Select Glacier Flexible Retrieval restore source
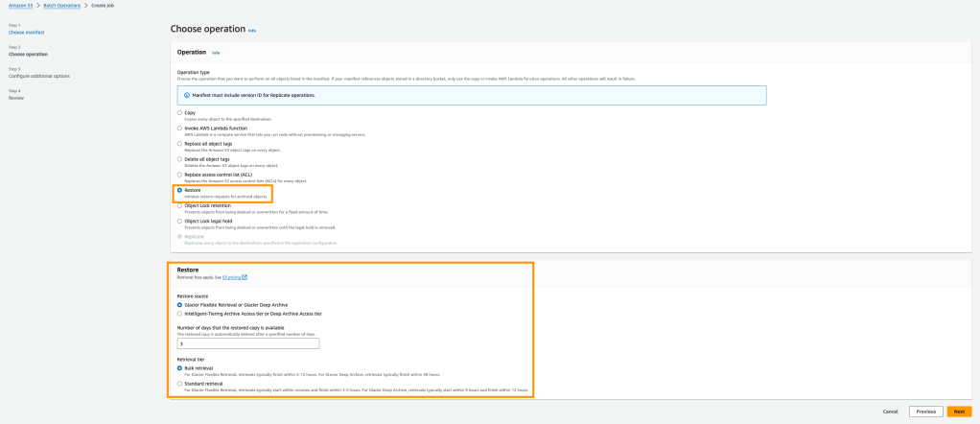The height and width of the screenshot is (424, 980). tap(179, 304)
